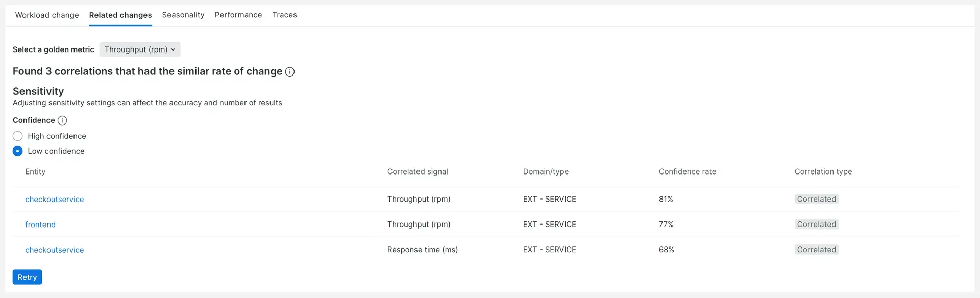Click the Correlation type column header
The height and width of the screenshot is (298, 980).
pos(823,172)
